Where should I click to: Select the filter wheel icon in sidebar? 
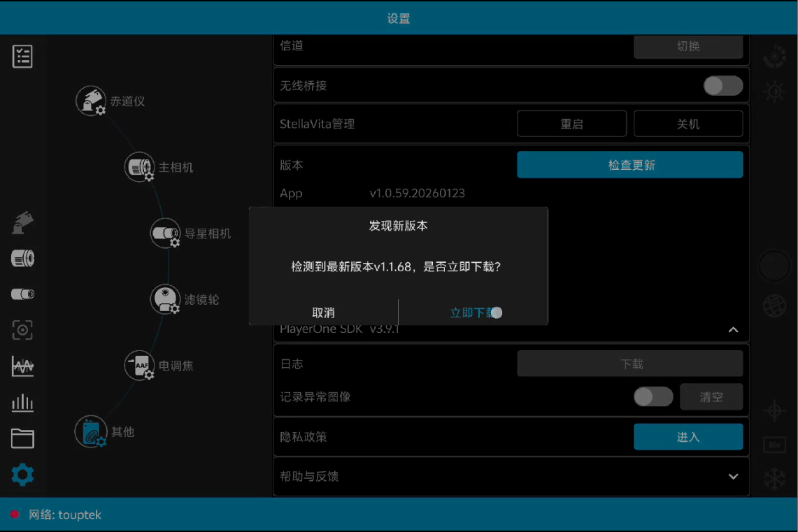pos(22,294)
